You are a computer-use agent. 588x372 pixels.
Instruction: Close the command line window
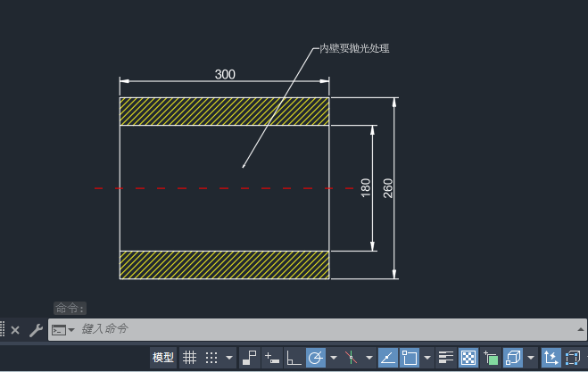[x=15, y=330]
